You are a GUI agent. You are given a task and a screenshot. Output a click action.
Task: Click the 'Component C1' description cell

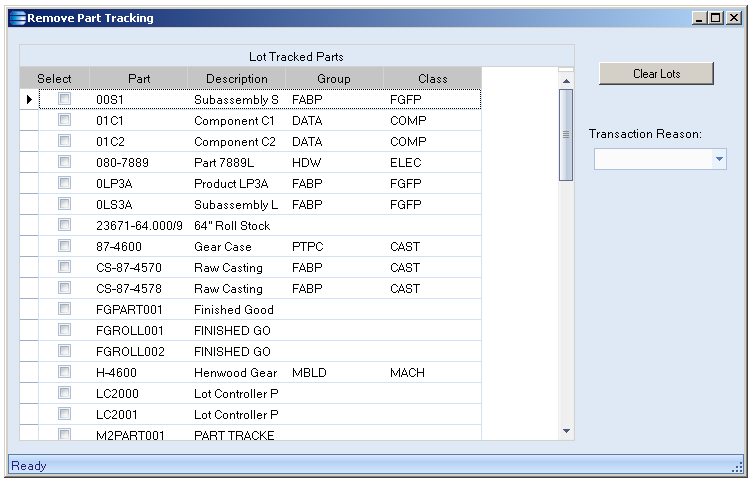click(x=237, y=120)
